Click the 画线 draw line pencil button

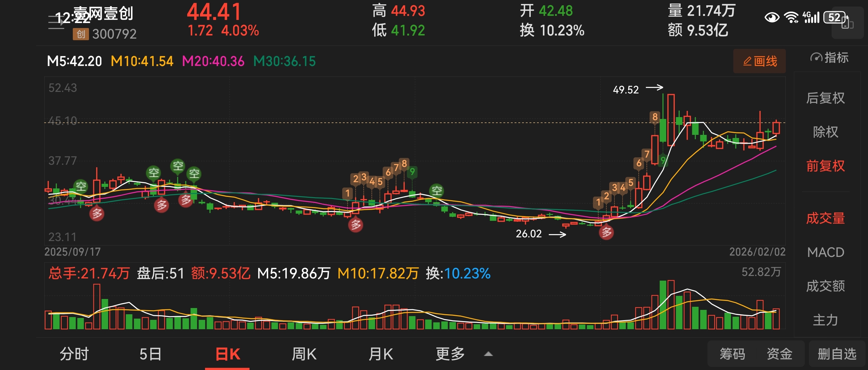tap(759, 61)
